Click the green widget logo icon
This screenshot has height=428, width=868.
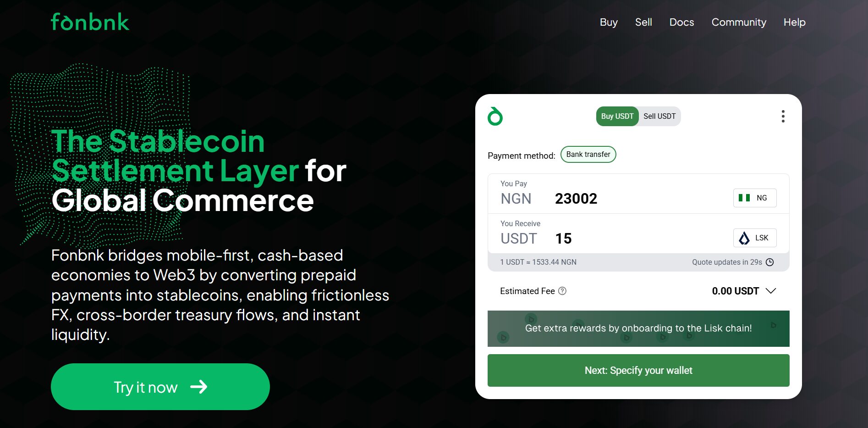click(x=495, y=117)
